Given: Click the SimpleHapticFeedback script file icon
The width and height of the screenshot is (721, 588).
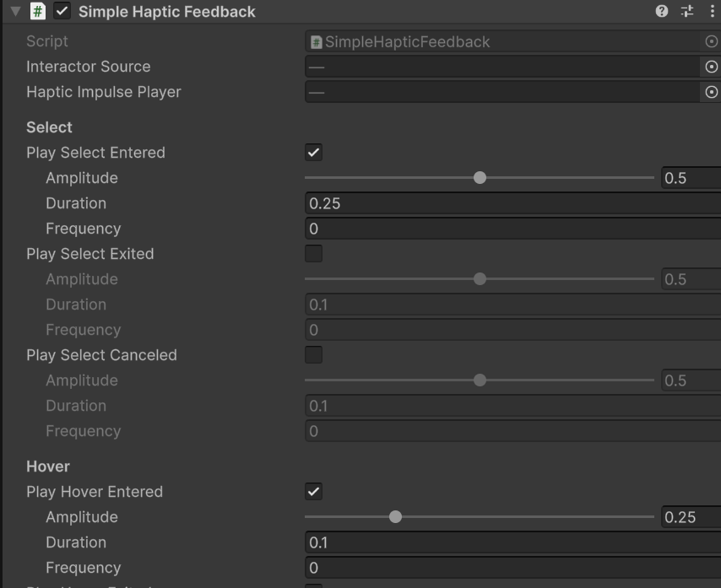Looking at the screenshot, I should pos(317,42).
